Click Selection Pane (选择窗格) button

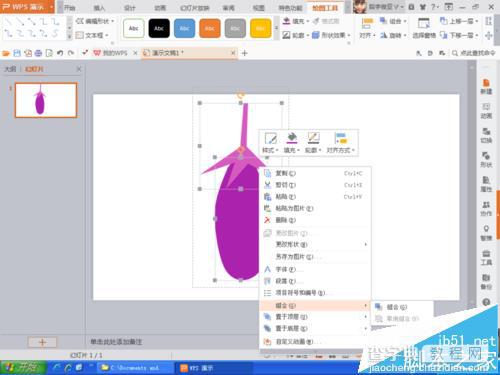(424, 29)
